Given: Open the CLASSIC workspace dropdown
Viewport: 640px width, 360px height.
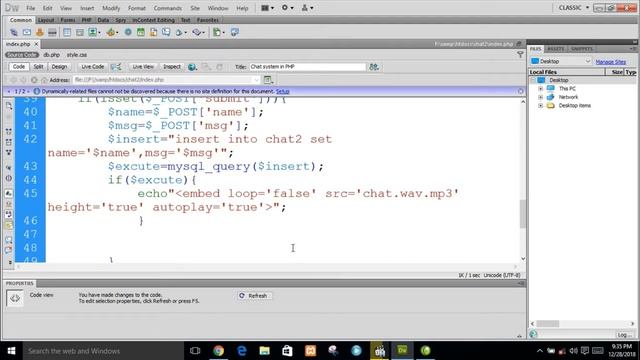Looking at the screenshot, I should coord(574,8).
